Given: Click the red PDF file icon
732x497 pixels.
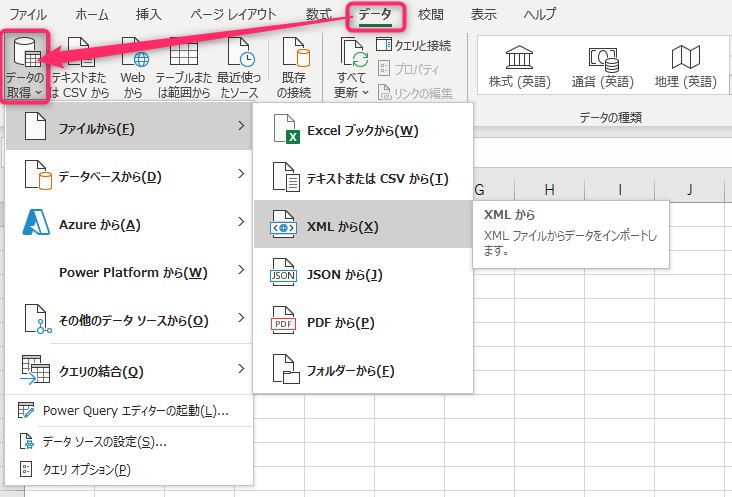Looking at the screenshot, I should [283, 321].
